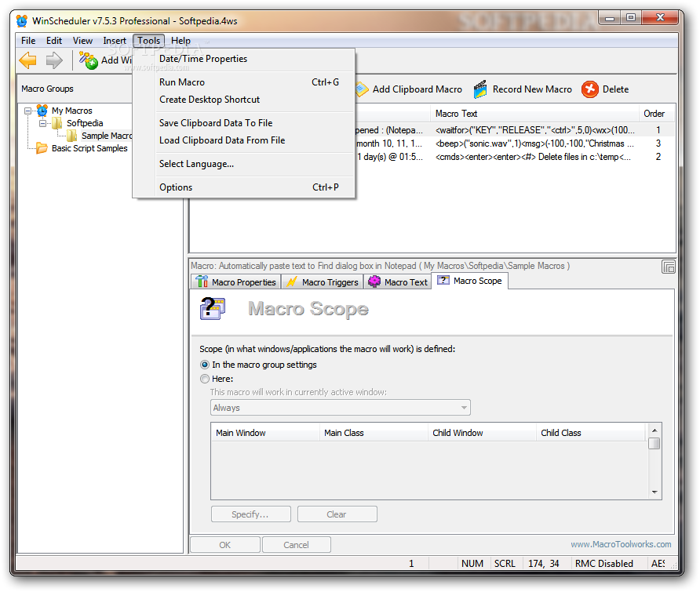The image size is (700, 592).
Task: Select the macro row with cmds Delete files
Action: point(515,157)
